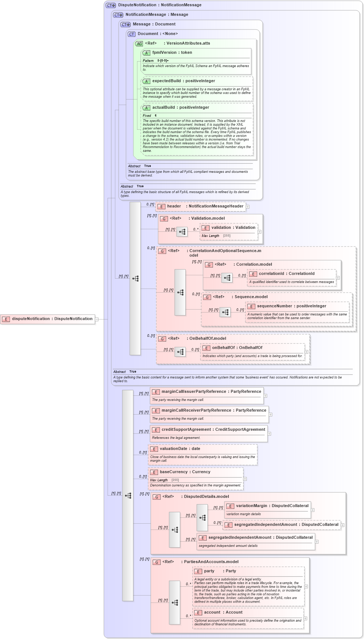Select 'valuationDate : date' label
The height and width of the screenshot is (639, 364).
click(x=180, y=449)
